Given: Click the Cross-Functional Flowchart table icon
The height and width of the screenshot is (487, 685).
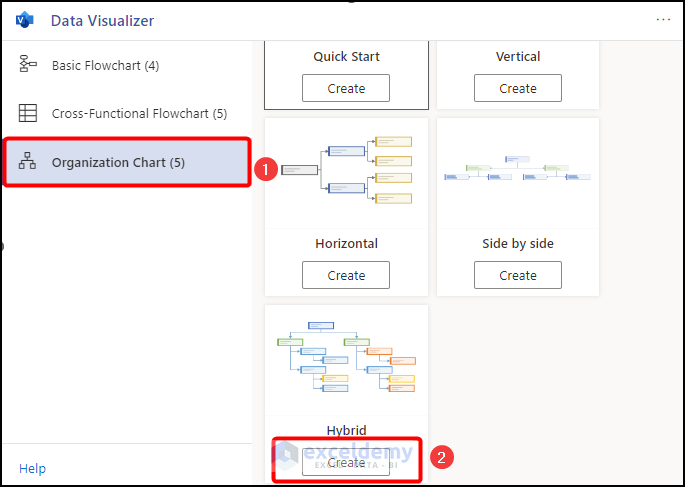Looking at the screenshot, I should click(x=28, y=113).
